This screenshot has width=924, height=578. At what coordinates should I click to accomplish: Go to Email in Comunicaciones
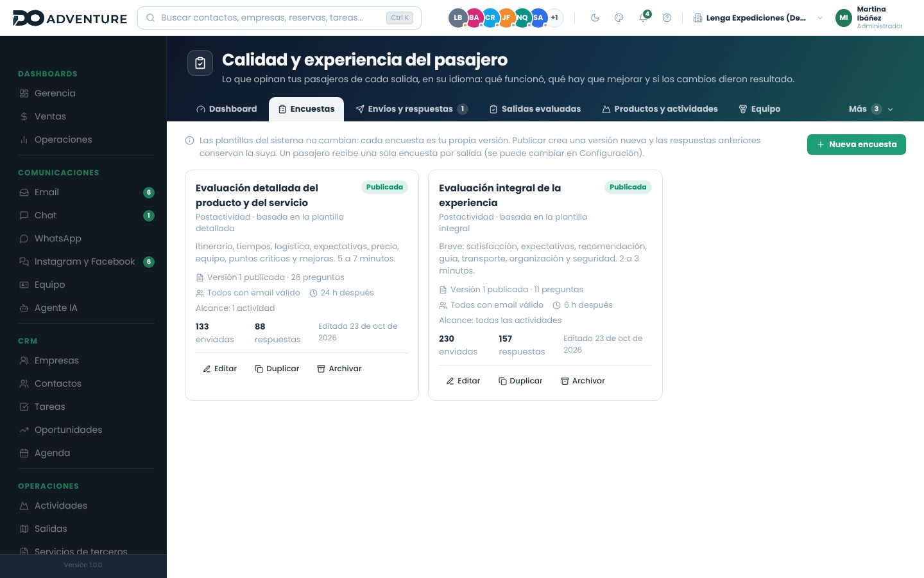pyautogui.click(x=87, y=192)
